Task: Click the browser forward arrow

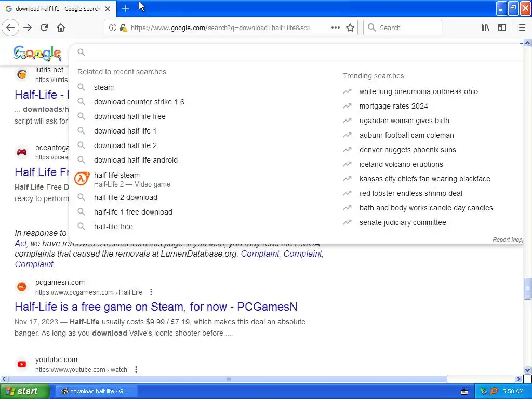Action: click(28, 28)
